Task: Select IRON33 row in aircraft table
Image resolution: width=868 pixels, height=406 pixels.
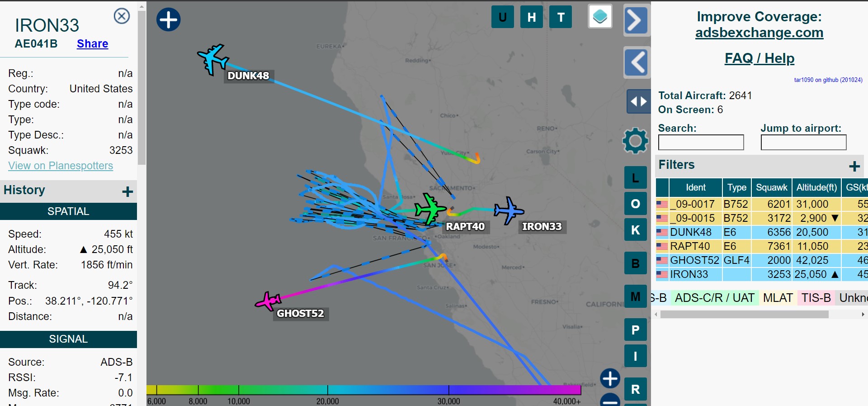Action: pyautogui.click(x=762, y=274)
